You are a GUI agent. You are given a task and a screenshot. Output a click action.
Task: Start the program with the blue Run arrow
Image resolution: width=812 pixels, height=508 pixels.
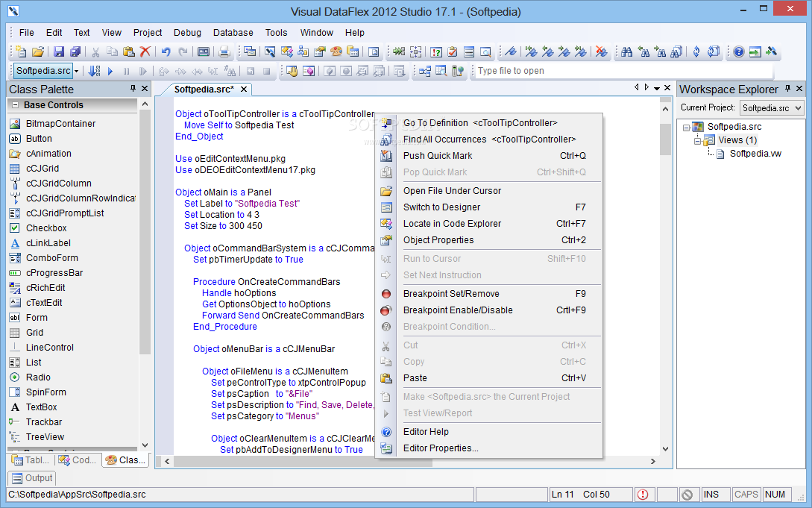(110, 71)
